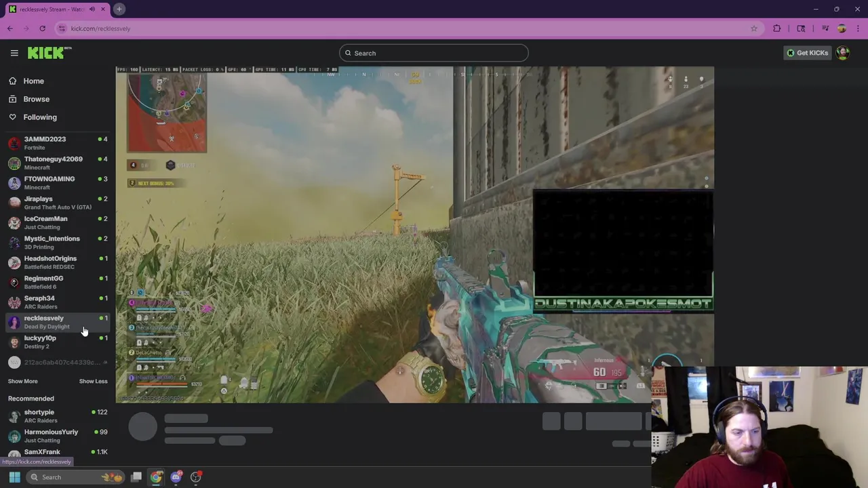The height and width of the screenshot is (488, 868).
Task: Open the Browse page
Action: [x=36, y=99]
